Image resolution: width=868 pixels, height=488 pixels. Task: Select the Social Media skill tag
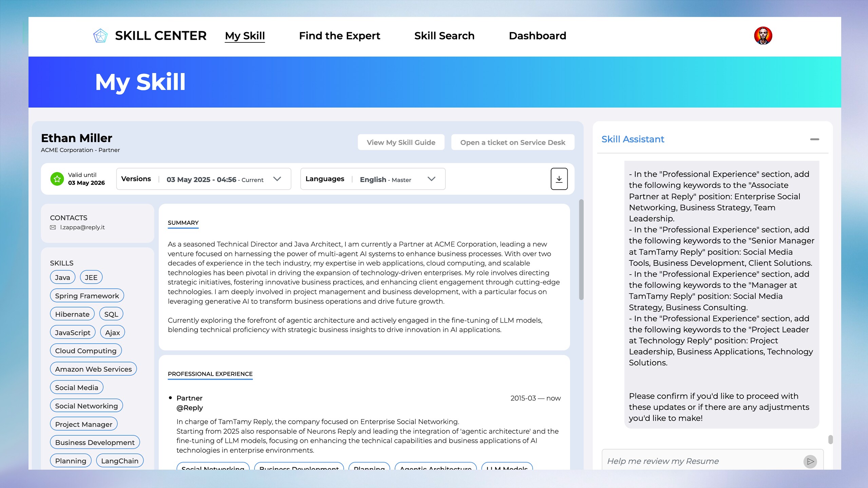pos(76,388)
